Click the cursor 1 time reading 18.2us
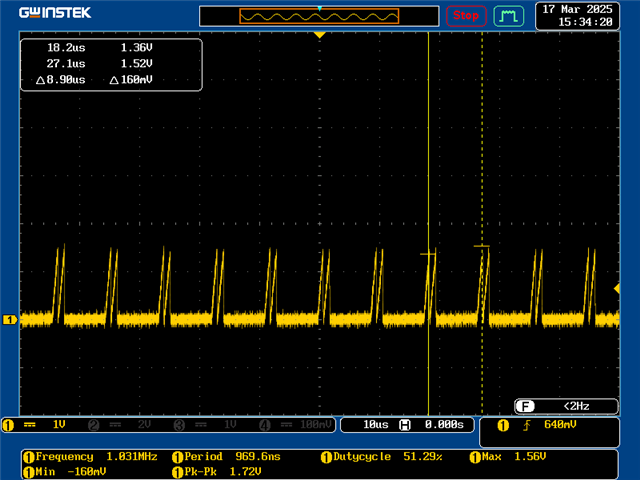This screenshot has height=480, width=640. point(66,48)
